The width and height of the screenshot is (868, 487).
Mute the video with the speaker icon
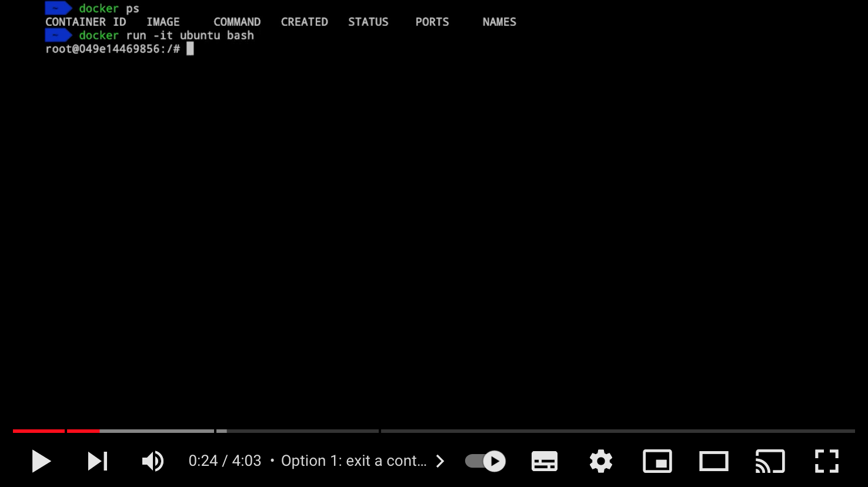(x=153, y=461)
